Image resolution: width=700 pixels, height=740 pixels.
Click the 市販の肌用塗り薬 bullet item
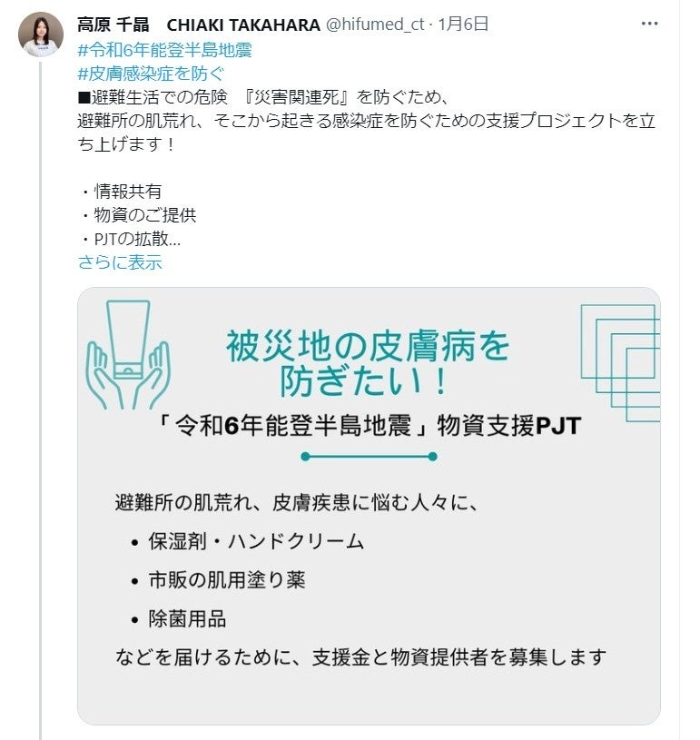227,580
